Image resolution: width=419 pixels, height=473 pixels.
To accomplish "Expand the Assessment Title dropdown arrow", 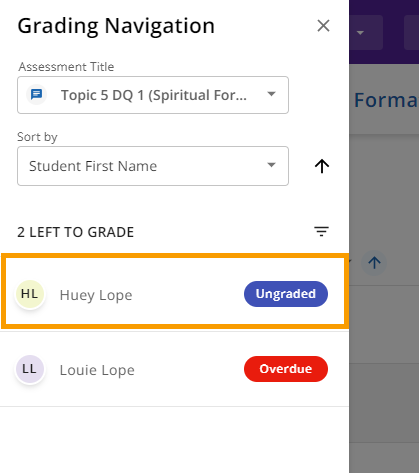I will click(272, 94).
